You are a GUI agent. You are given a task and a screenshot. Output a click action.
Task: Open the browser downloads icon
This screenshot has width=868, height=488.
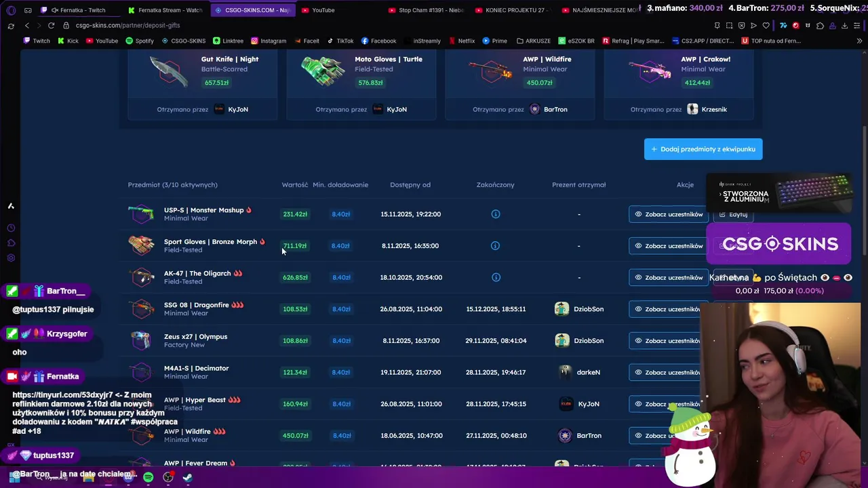[844, 26]
